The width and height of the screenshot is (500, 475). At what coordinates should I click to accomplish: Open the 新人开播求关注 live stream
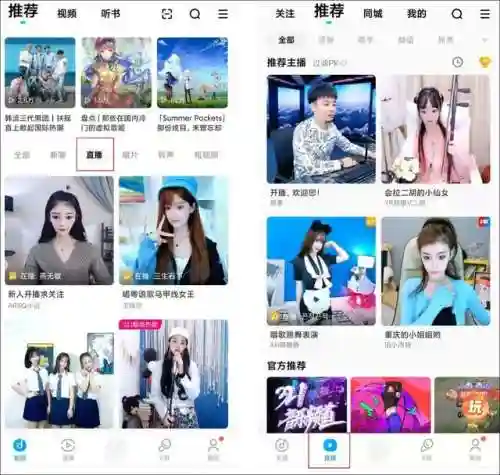point(59,231)
